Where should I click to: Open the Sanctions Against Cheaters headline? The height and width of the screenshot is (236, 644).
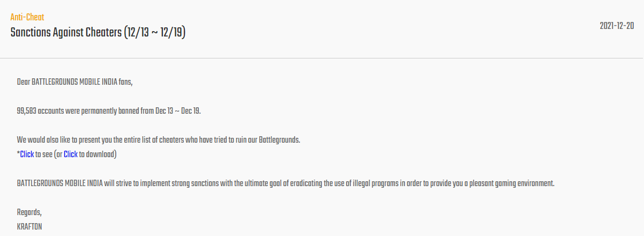98,33
